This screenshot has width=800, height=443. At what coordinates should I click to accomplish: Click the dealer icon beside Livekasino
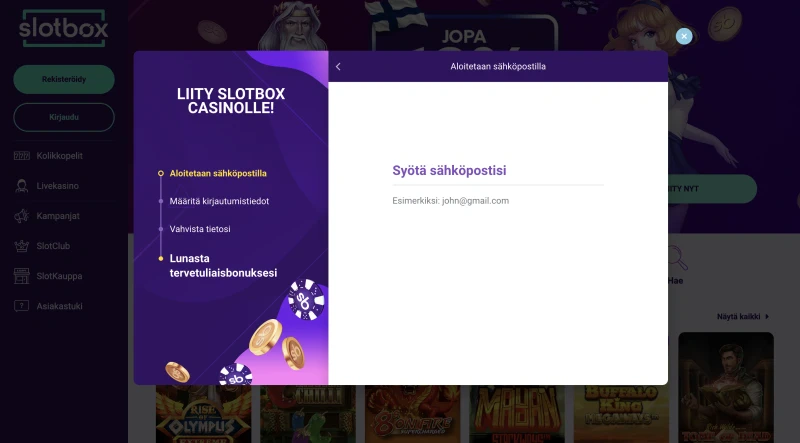21,186
